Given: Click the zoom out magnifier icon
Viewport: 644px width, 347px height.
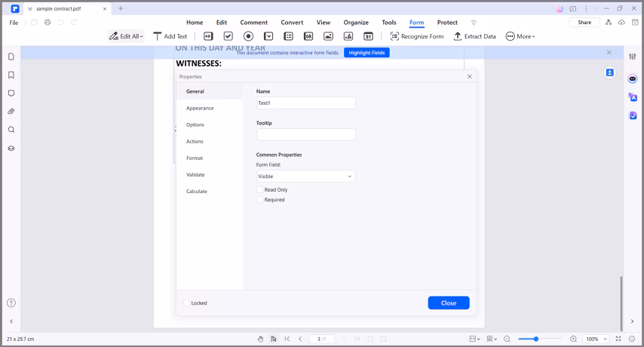Looking at the screenshot, I should (x=507, y=339).
